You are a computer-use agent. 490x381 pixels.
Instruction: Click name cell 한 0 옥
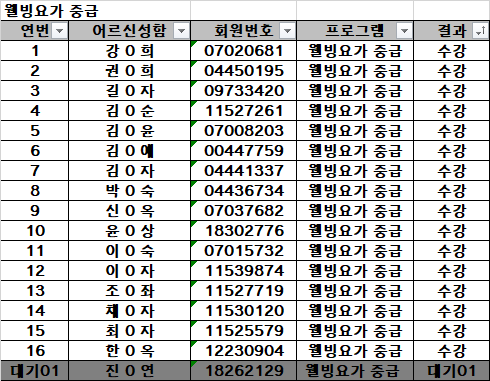tap(130, 351)
